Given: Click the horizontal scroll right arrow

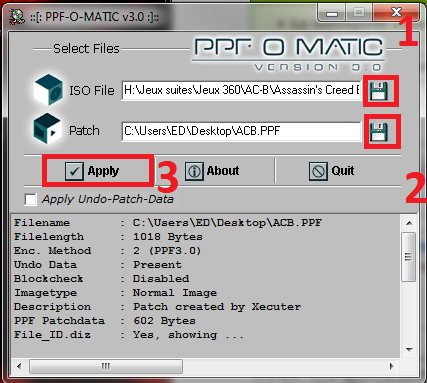Looking at the screenshot, I should [392, 366].
